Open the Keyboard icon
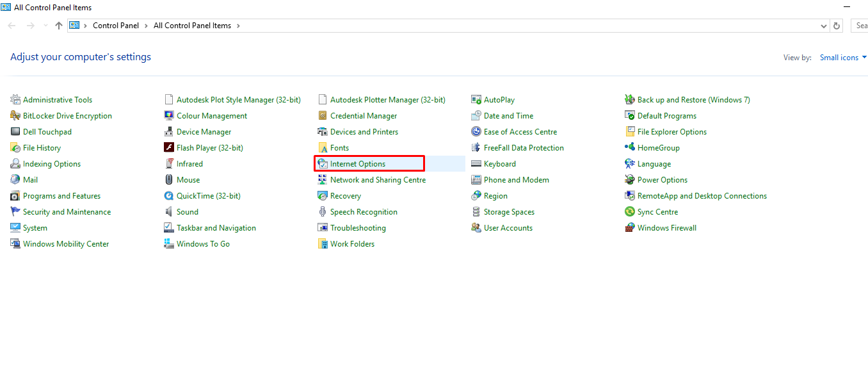This screenshot has width=868, height=367. [x=476, y=164]
